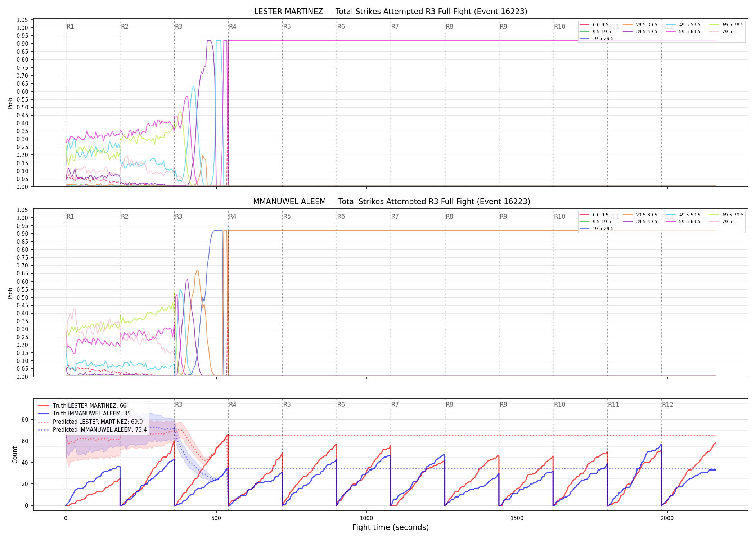
Task: Select the 59.5-69.5 legend entry in top chart
Action: coord(683,32)
